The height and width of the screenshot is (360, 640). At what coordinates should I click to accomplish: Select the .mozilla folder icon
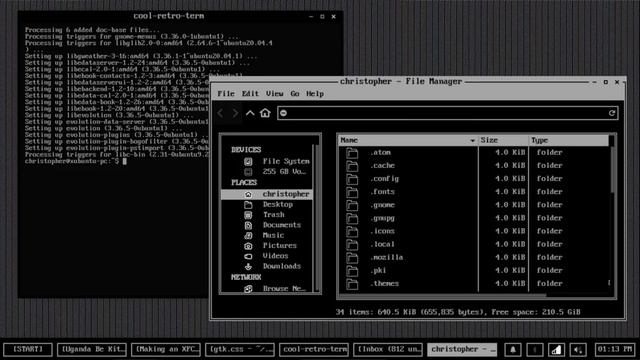(x=352, y=257)
